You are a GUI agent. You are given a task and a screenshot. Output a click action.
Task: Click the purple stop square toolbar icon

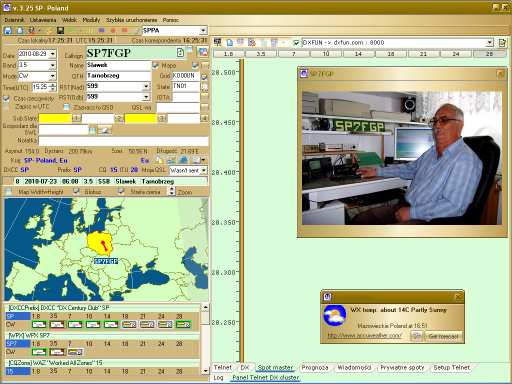pyautogui.click(x=102, y=31)
